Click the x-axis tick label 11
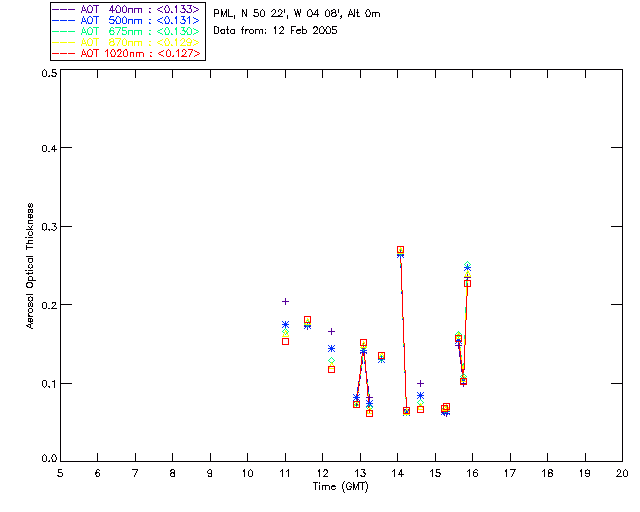This screenshot has height=512, width=640. (x=285, y=473)
